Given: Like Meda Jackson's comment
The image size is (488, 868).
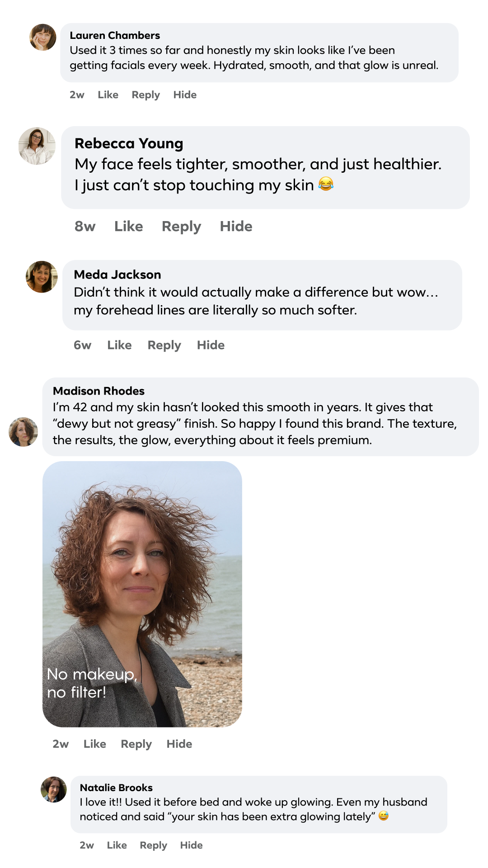Looking at the screenshot, I should [119, 345].
